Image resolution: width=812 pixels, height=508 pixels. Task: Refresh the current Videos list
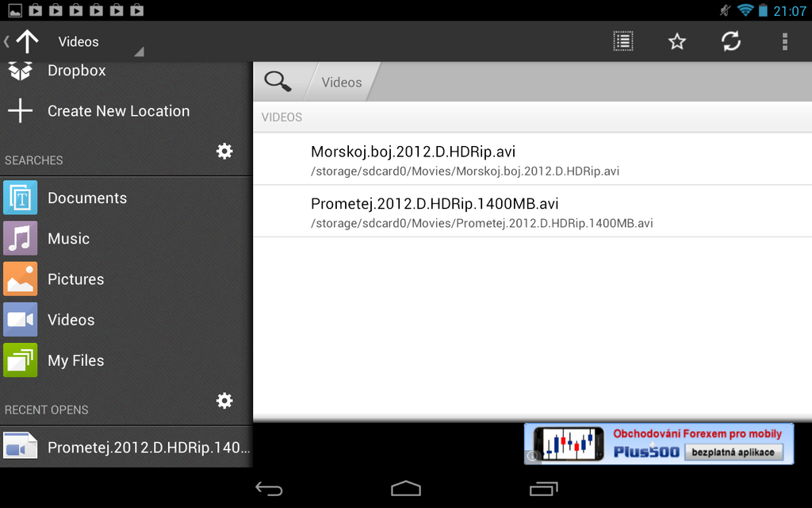coord(730,41)
